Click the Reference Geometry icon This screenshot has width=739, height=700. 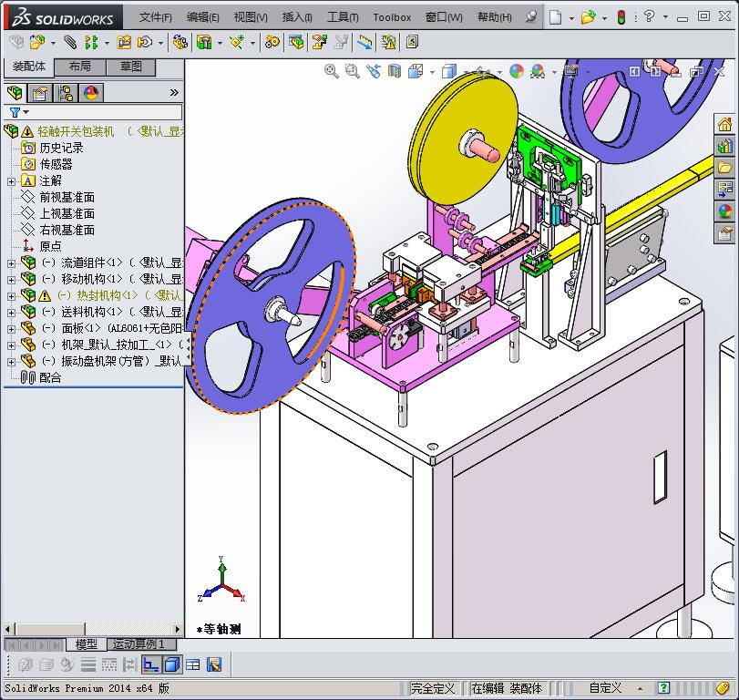point(237,43)
